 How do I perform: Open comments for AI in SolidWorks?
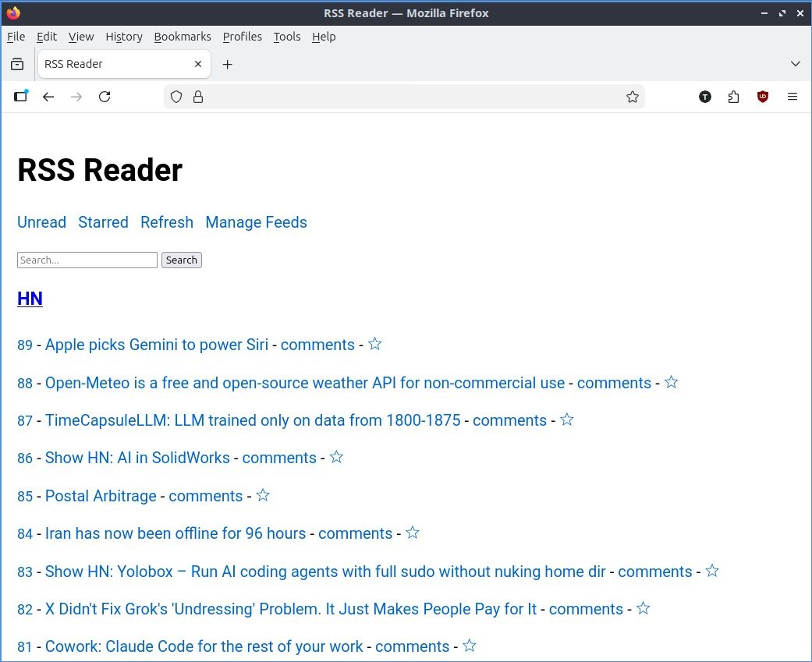pyautogui.click(x=279, y=458)
